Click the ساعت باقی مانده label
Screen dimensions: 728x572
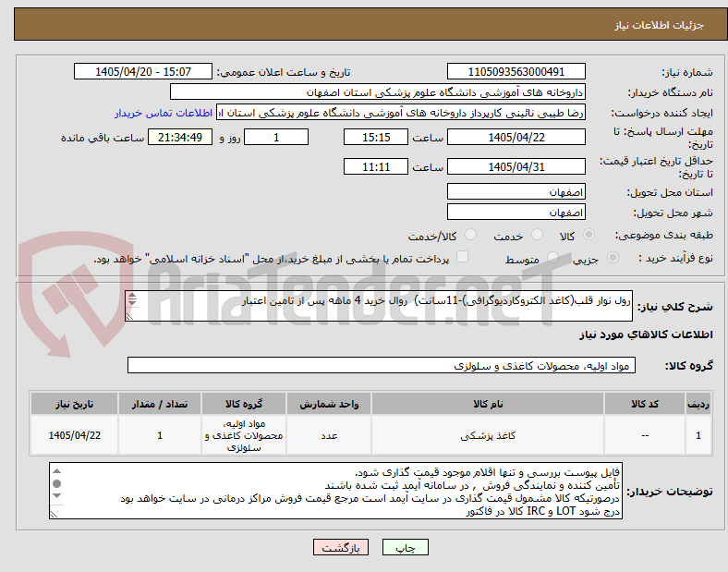pos(103,138)
